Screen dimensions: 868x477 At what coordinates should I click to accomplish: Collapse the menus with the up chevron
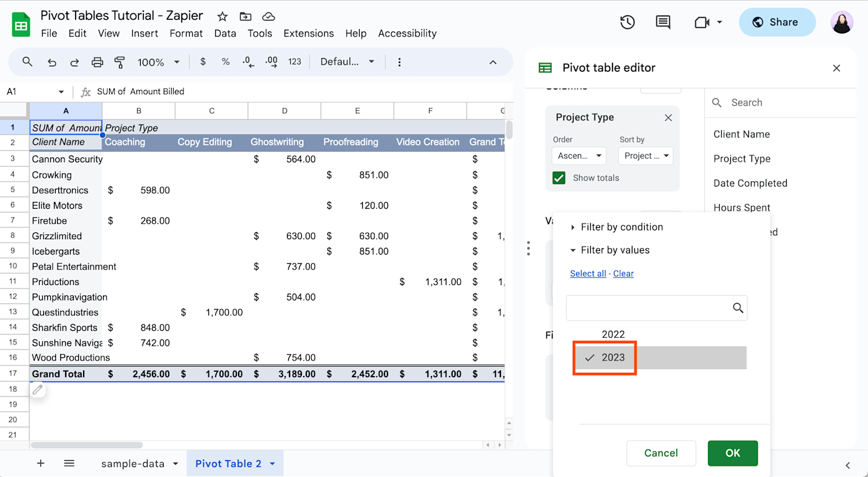click(493, 62)
